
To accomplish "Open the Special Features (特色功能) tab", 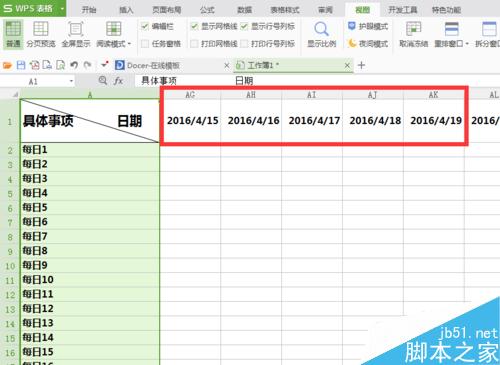I will click(446, 10).
